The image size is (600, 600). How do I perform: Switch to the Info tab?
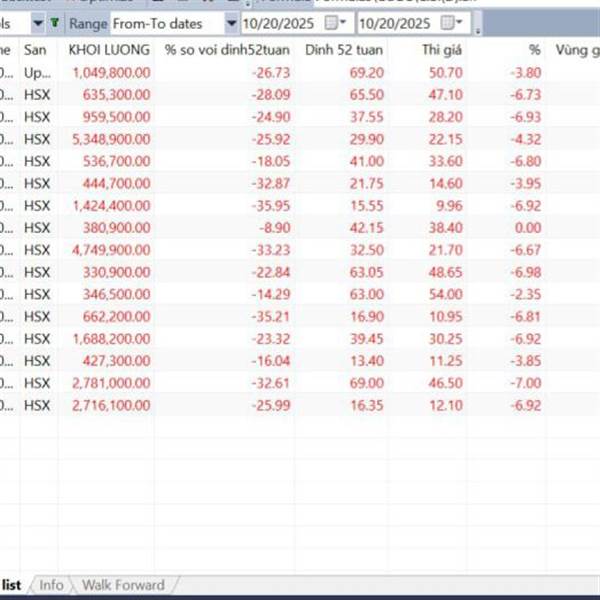[51, 585]
